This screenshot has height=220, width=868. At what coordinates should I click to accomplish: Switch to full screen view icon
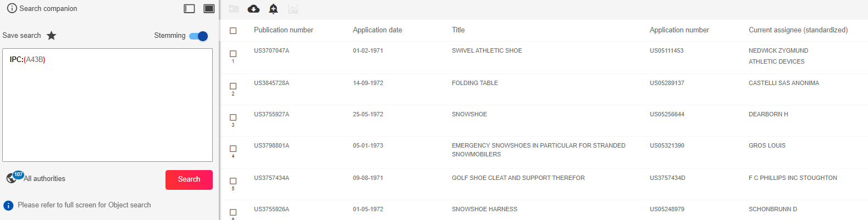[209, 9]
